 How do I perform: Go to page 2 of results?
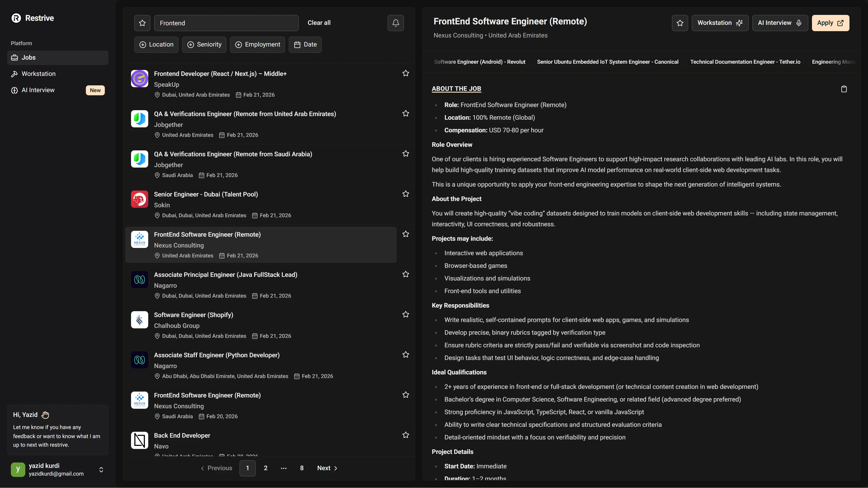pos(265,468)
